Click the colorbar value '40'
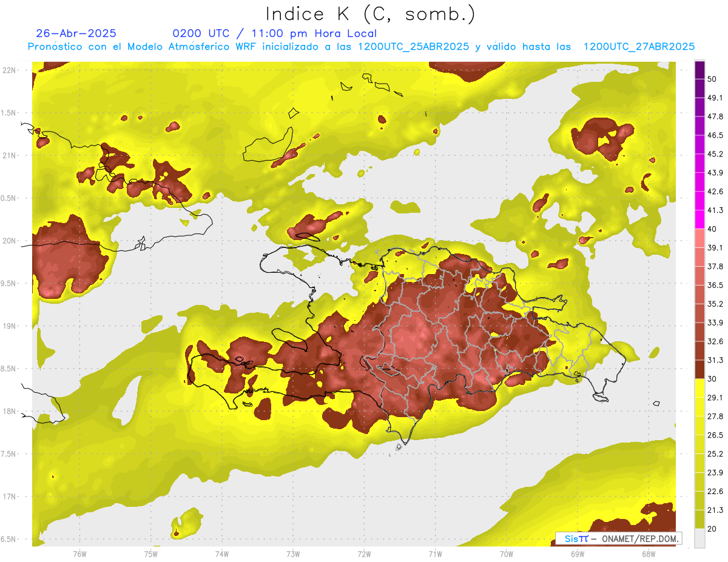728x562 pixels. [x=712, y=229]
